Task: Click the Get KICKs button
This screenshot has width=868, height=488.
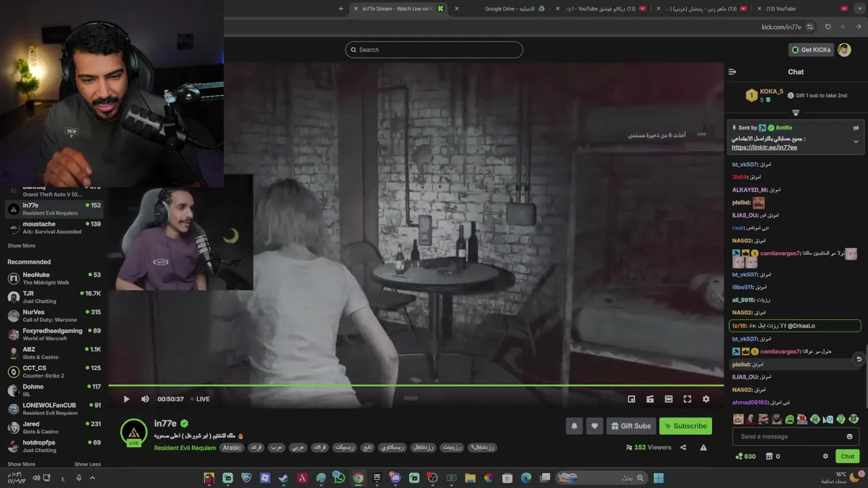Action: [x=810, y=49]
